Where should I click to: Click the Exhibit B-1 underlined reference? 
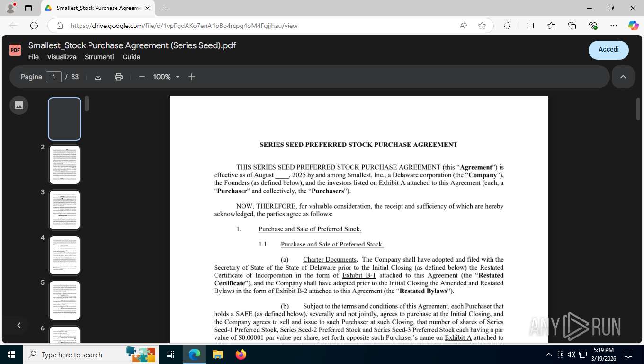pos(359,275)
